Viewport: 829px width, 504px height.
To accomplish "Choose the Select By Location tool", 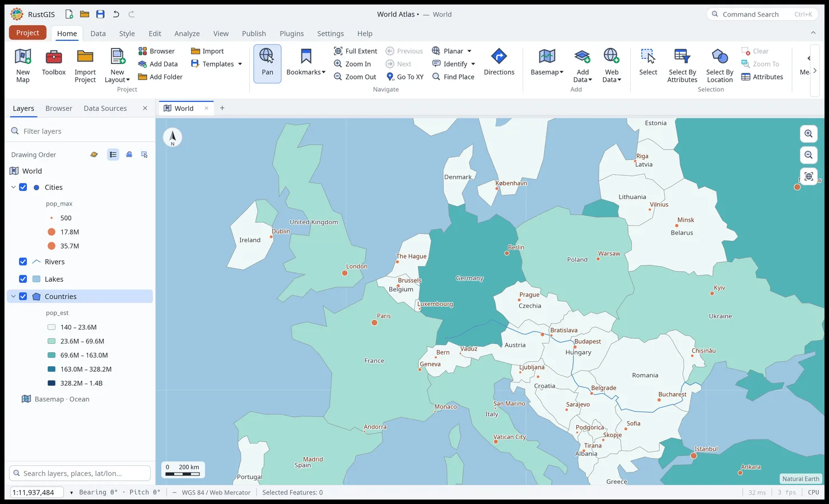I will 720,65.
